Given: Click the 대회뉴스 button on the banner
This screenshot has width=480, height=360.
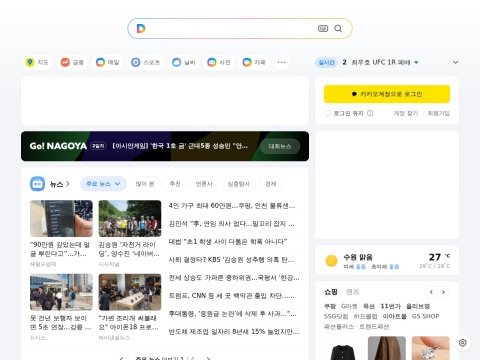Looking at the screenshot, I should point(280,146).
